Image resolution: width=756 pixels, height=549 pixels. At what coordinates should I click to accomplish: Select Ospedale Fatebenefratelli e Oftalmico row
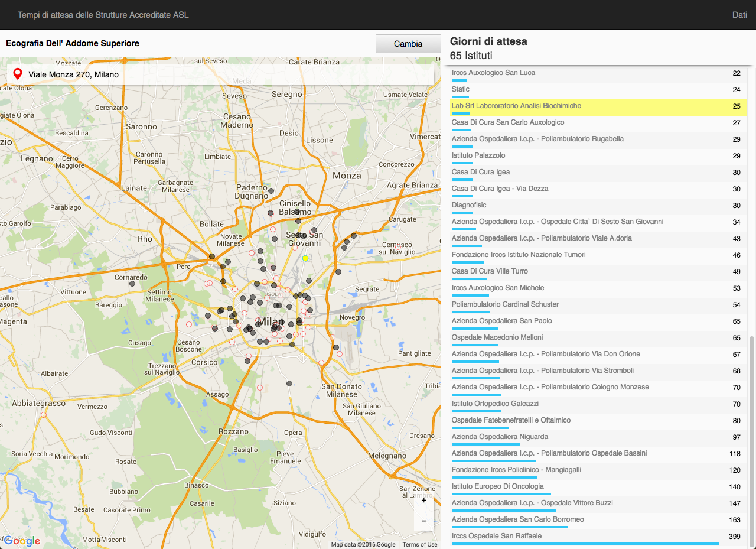(x=599, y=421)
